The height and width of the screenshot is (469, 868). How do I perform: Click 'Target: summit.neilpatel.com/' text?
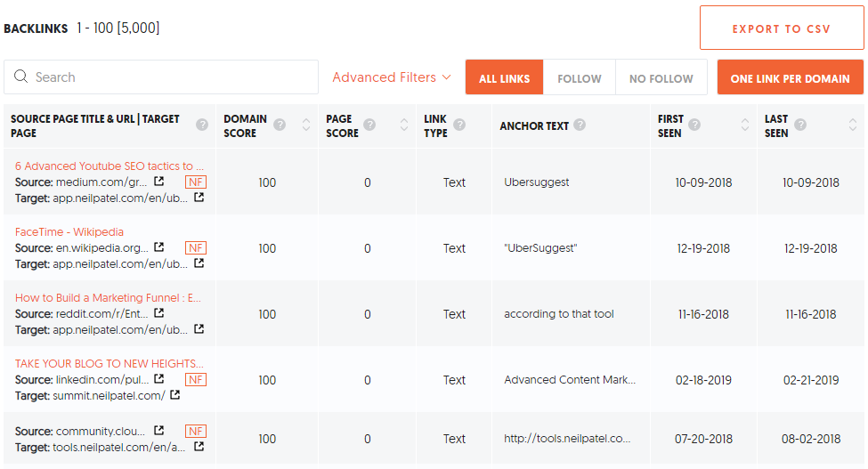click(90, 395)
